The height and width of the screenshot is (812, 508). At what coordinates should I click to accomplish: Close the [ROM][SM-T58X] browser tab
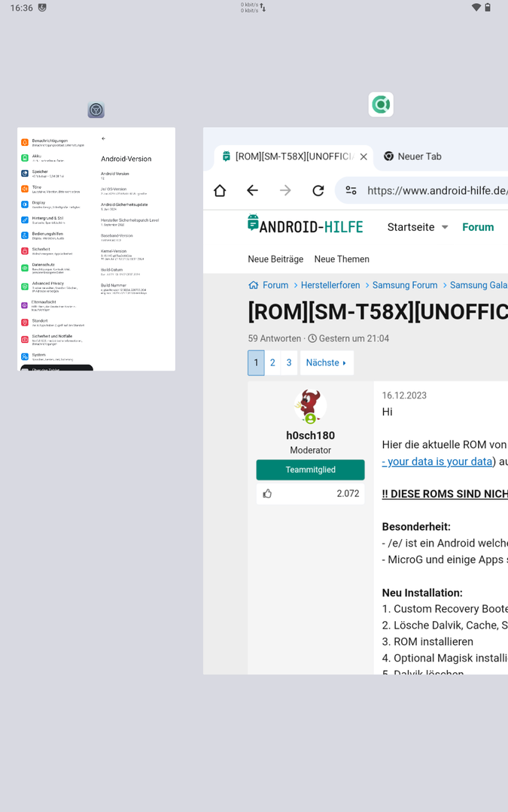point(364,156)
